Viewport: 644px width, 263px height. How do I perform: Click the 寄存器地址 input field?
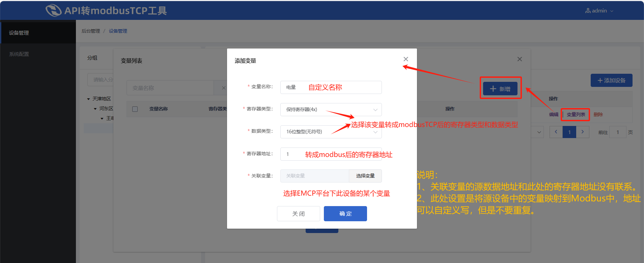331,154
